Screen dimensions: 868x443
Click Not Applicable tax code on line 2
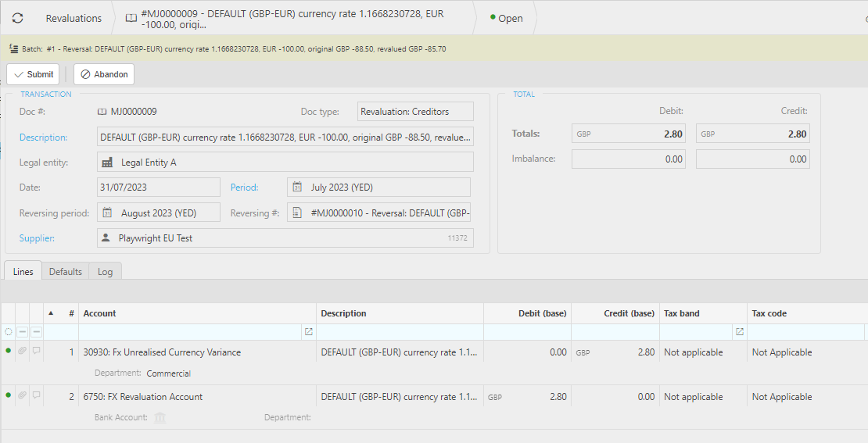(x=782, y=397)
